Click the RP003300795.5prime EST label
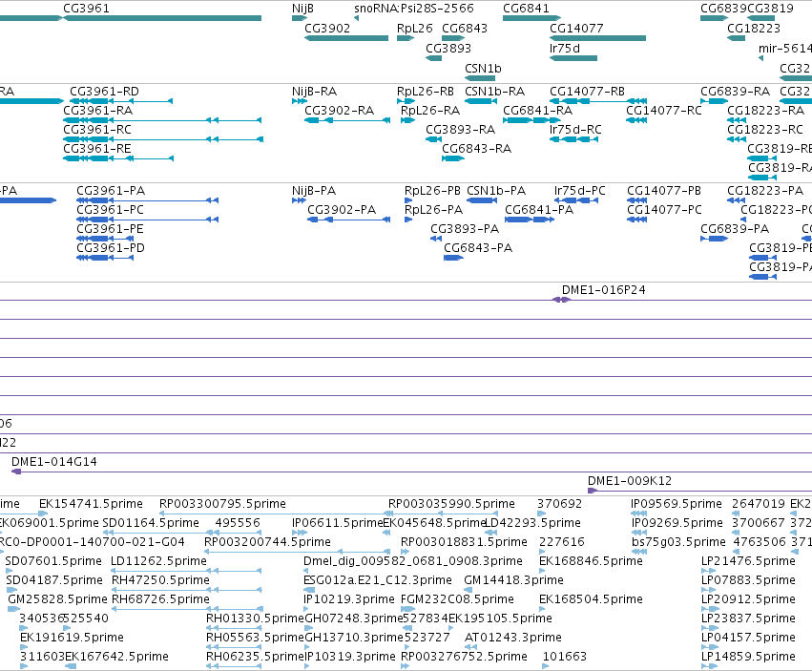The height and width of the screenshot is (671, 812). point(222,504)
